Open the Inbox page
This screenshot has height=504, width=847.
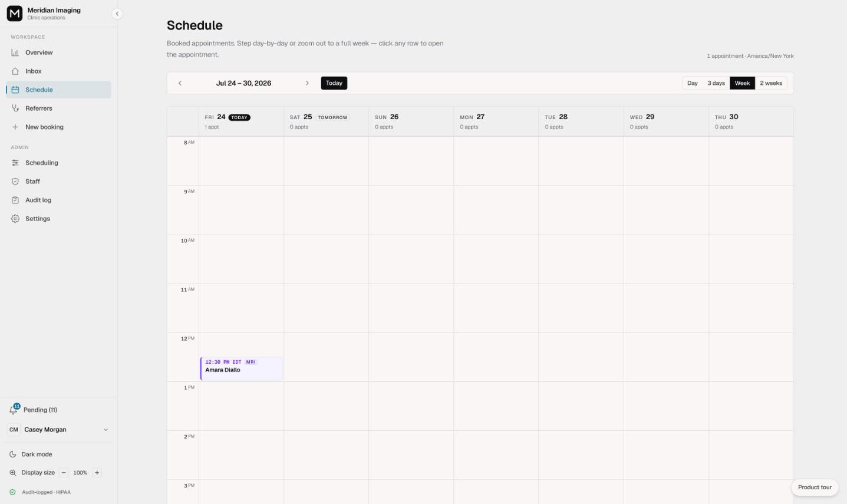(58, 71)
